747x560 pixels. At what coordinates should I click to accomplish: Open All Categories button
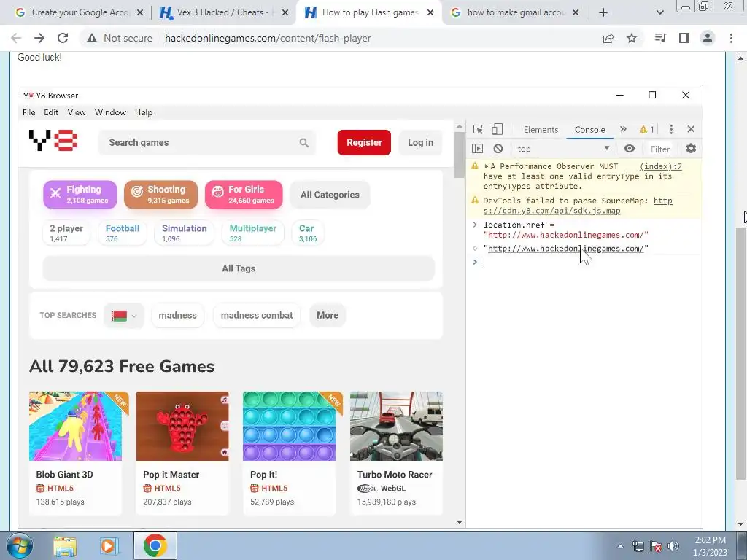click(330, 194)
